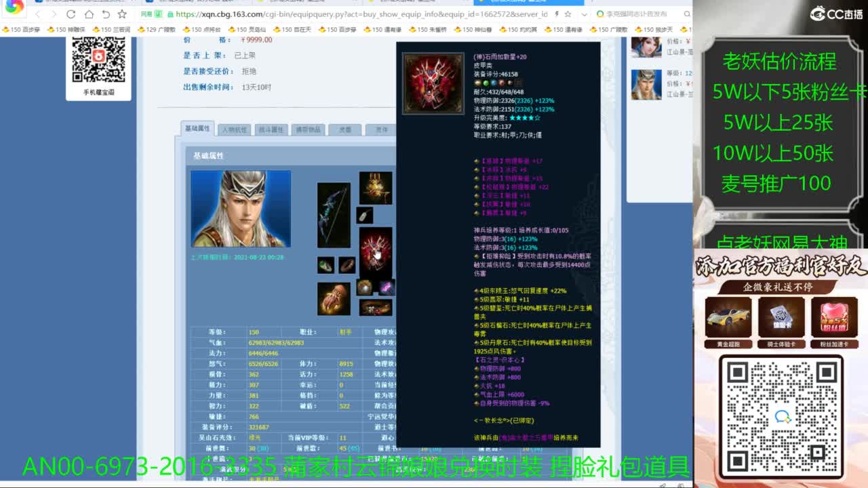
Task: Click the 活力 value '1258'
Action: [x=346, y=374]
